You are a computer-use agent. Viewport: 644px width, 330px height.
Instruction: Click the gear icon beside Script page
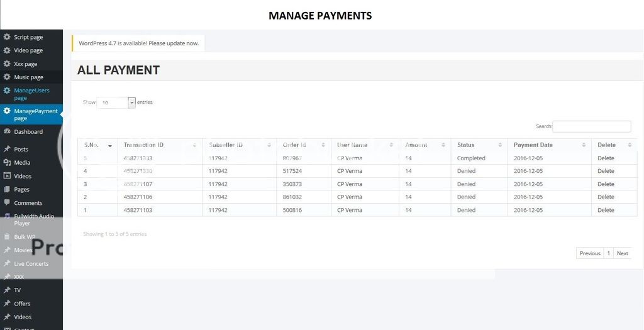coord(6,37)
